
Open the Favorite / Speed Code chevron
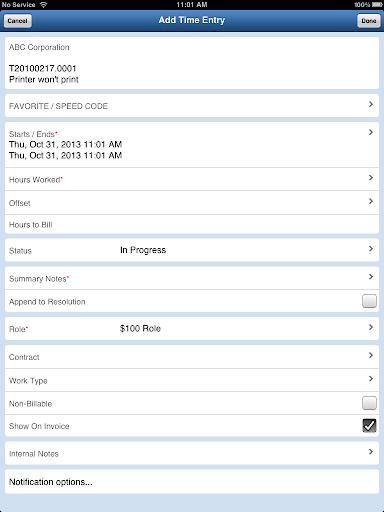371,105
